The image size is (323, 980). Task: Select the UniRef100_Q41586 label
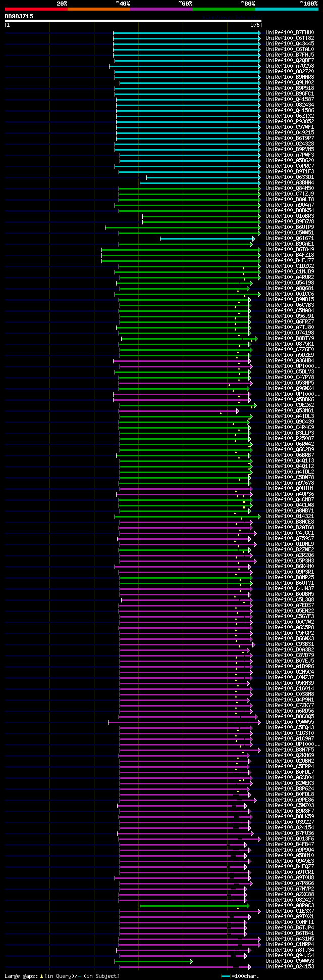click(x=290, y=111)
